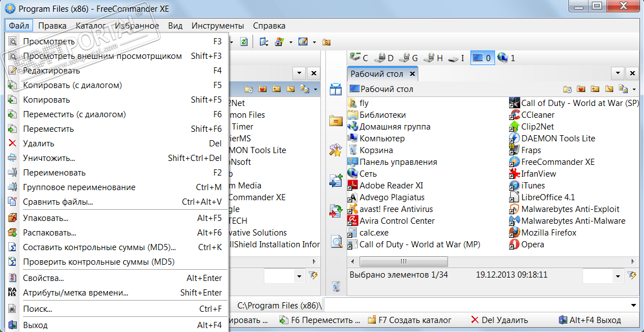Select Поиск... menu entry
Viewport: 644px width, 332px height.
115,308
